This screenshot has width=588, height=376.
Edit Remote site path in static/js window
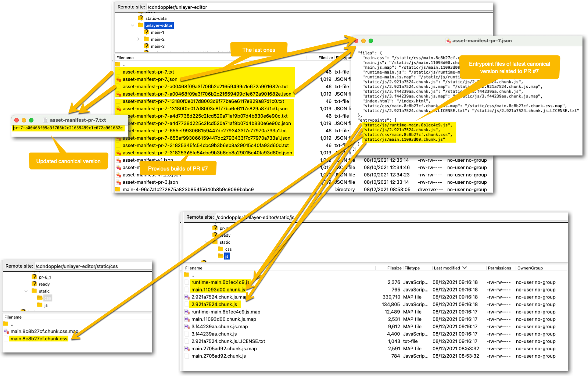point(391,217)
